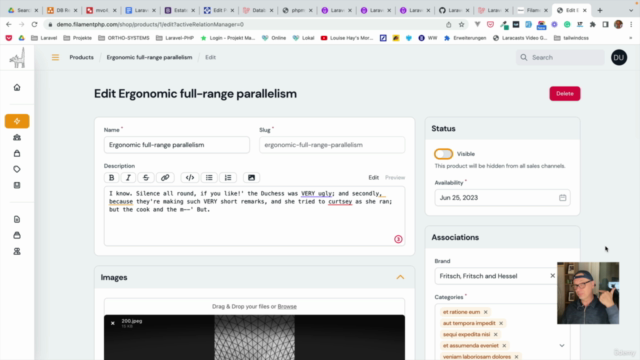
Task: Open the sidebar hamburger menu
Action: pos(56,58)
